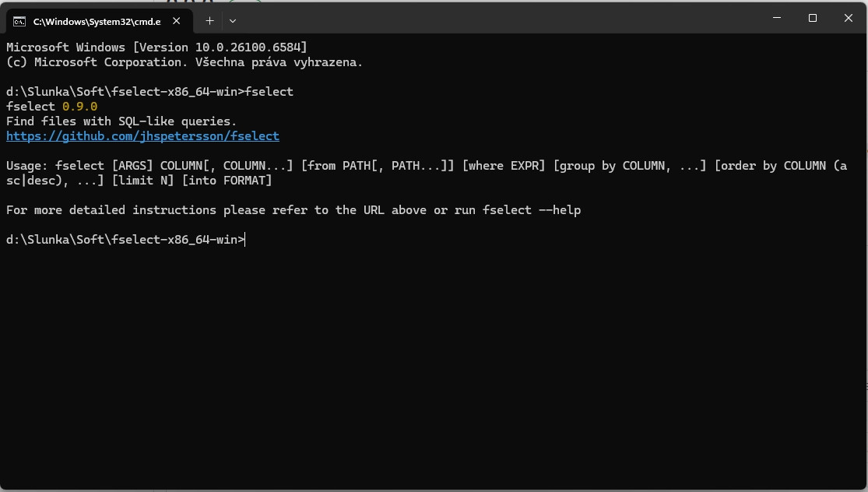The height and width of the screenshot is (492, 868).
Task: Expand the new tab profiles dropdown chevron
Action: pos(233,21)
